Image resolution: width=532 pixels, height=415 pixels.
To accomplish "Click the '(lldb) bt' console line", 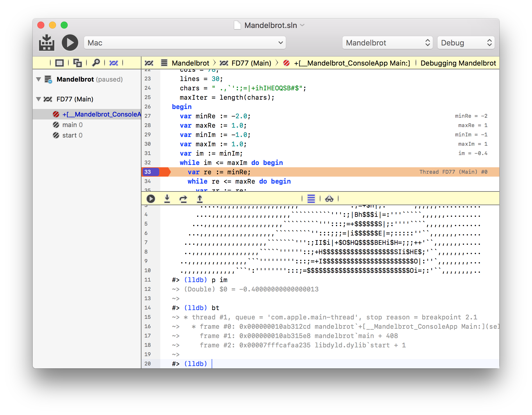I will pyautogui.click(x=195, y=308).
